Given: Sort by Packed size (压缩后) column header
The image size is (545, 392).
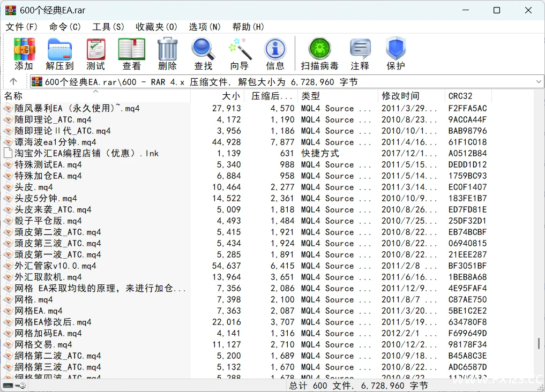Looking at the screenshot, I should tap(271, 96).
